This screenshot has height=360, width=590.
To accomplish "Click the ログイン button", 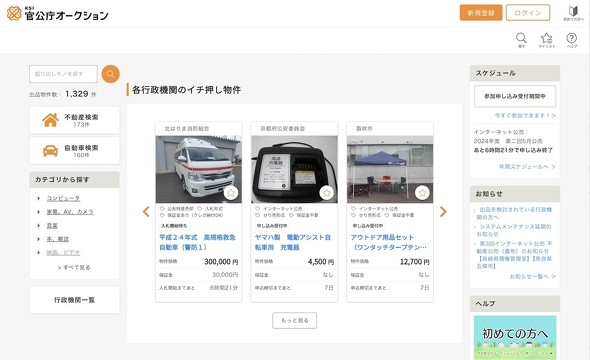I will pyautogui.click(x=528, y=13).
